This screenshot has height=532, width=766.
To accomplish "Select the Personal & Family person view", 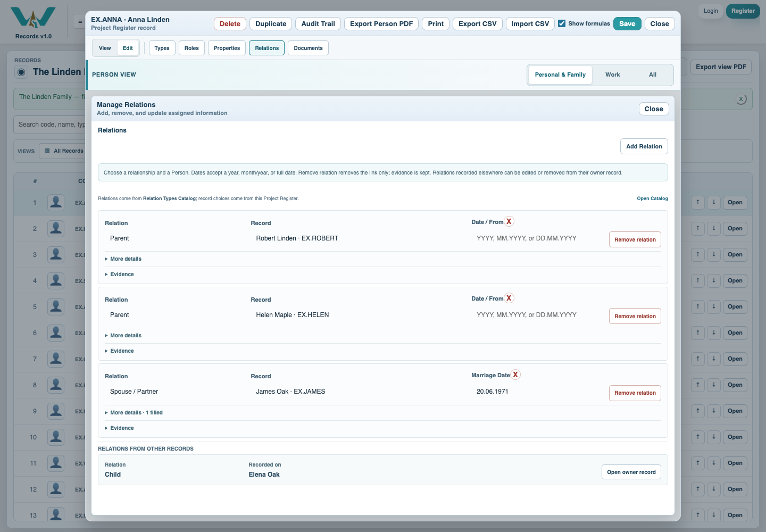I will (560, 74).
